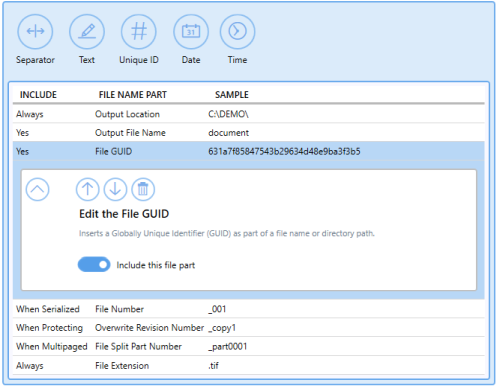Move the File GUID part up

87,189
